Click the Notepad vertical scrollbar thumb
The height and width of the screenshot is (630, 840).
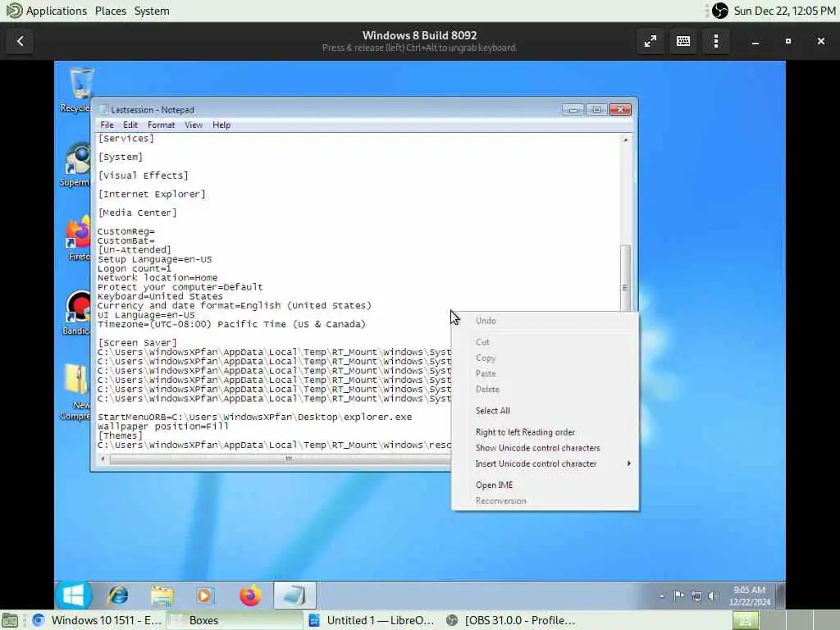coord(625,277)
